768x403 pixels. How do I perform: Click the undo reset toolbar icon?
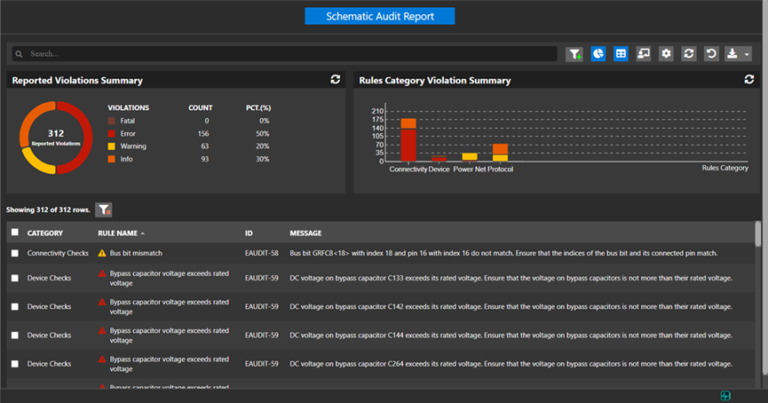pyautogui.click(x=711, y=54)
